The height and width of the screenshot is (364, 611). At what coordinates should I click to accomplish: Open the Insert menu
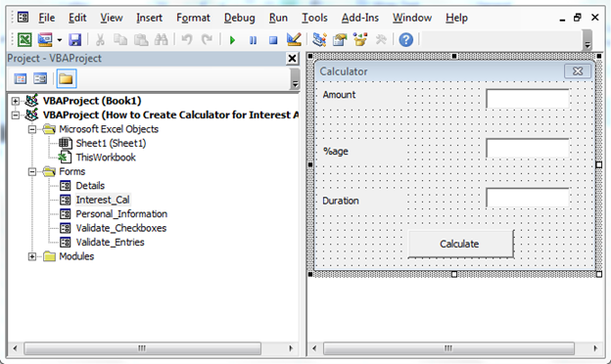click(149, 18)
